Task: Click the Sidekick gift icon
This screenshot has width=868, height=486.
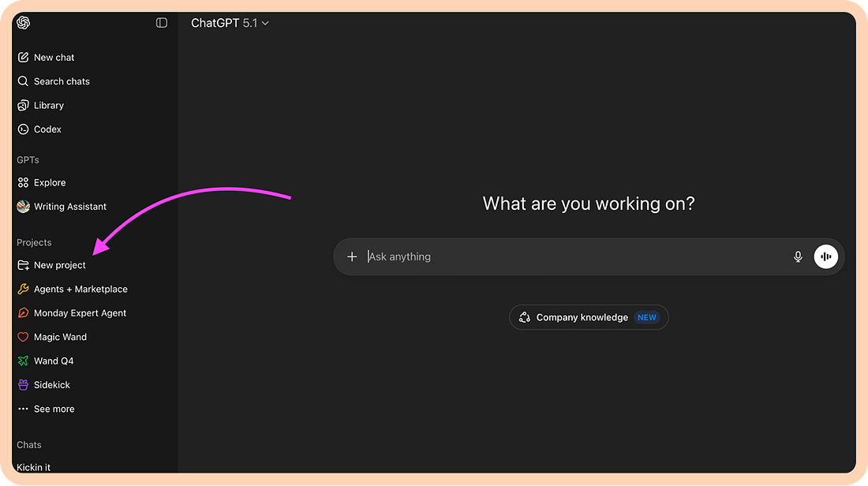Action: (x=23, y=385)
